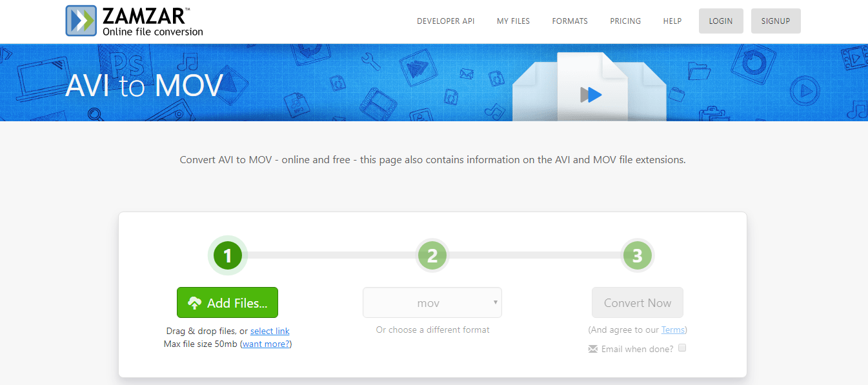868x385 pixels.
Task: Click the 'Email when done?' label
Action: (x=637, y=349)
